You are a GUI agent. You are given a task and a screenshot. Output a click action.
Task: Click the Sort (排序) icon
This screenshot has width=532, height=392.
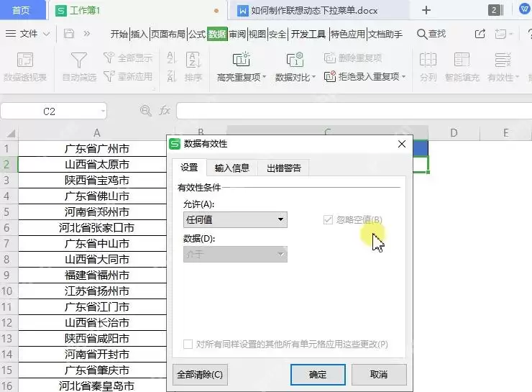(193, 60)
